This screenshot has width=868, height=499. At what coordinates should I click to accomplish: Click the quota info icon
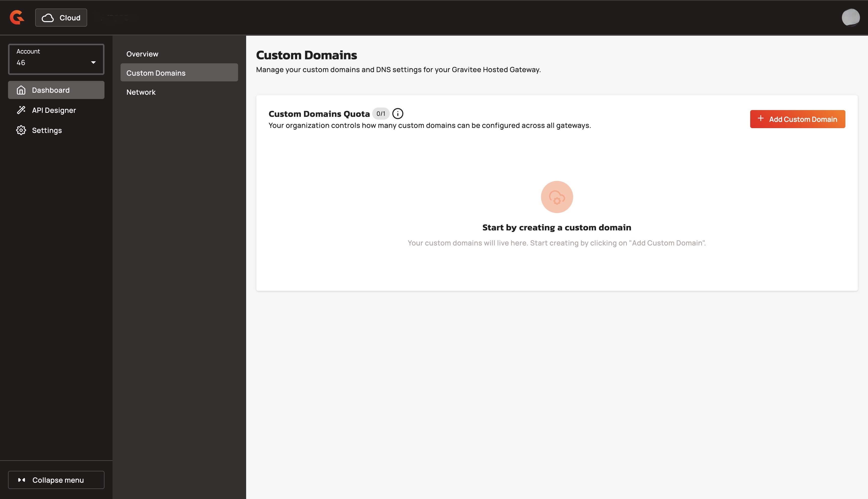click(397, 114)
